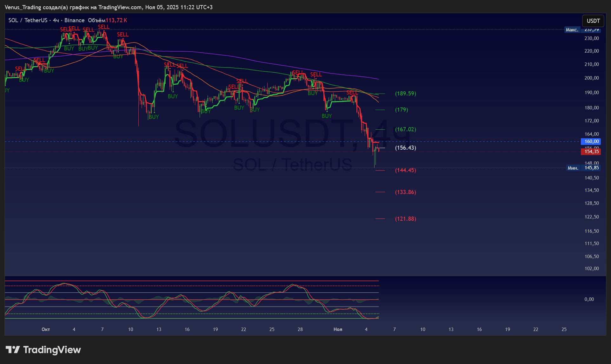Image resolution: width=611 pixels, height=364 pixels.
Task: Select the red 154,35 current price label
Action: click(591, 152)
